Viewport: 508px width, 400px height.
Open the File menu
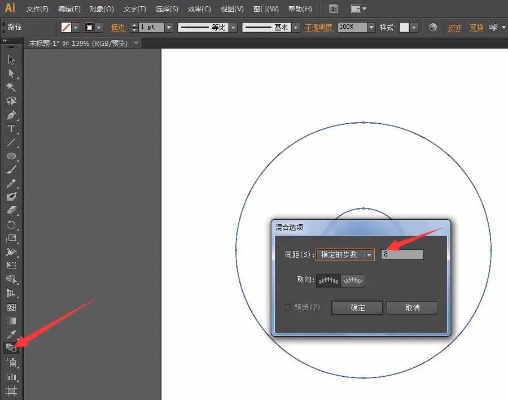pos(37,9)
